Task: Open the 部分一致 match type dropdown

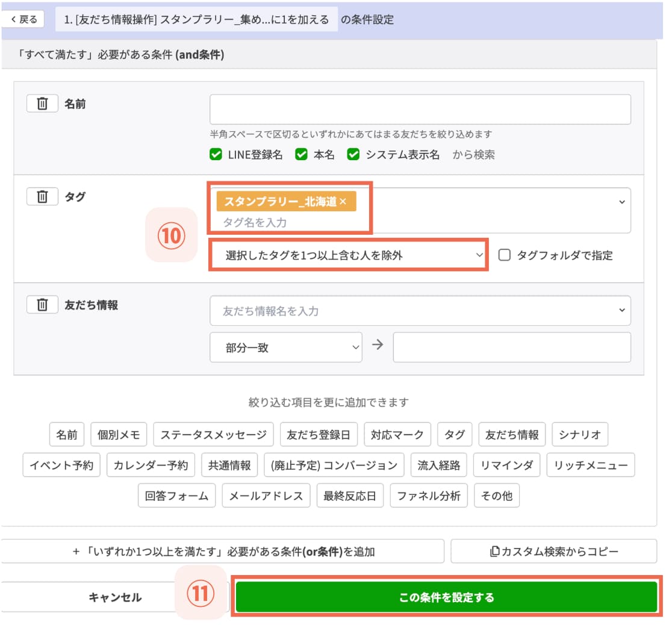Action: coord(286,347)
